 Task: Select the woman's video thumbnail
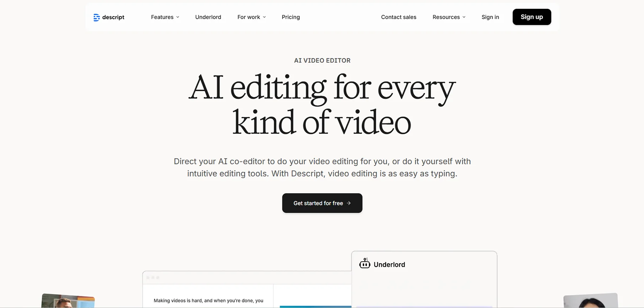(591, 301)
